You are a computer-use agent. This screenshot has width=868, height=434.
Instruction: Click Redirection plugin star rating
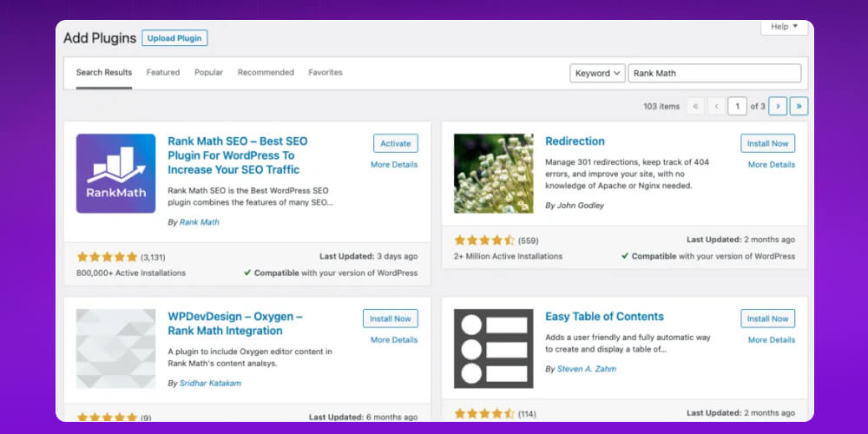click(x=484, y=240)
